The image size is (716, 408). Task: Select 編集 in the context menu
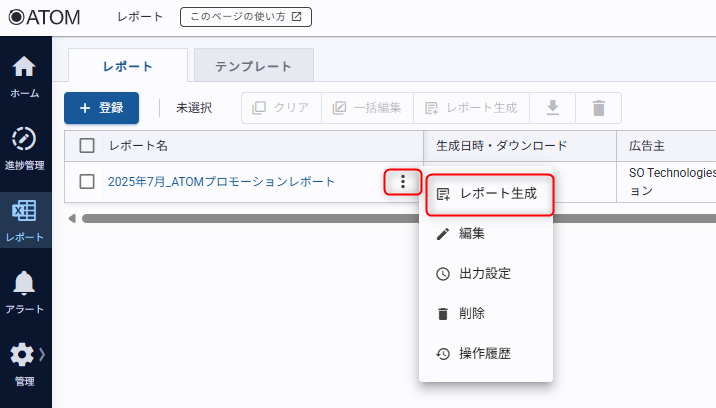(472, 234)
